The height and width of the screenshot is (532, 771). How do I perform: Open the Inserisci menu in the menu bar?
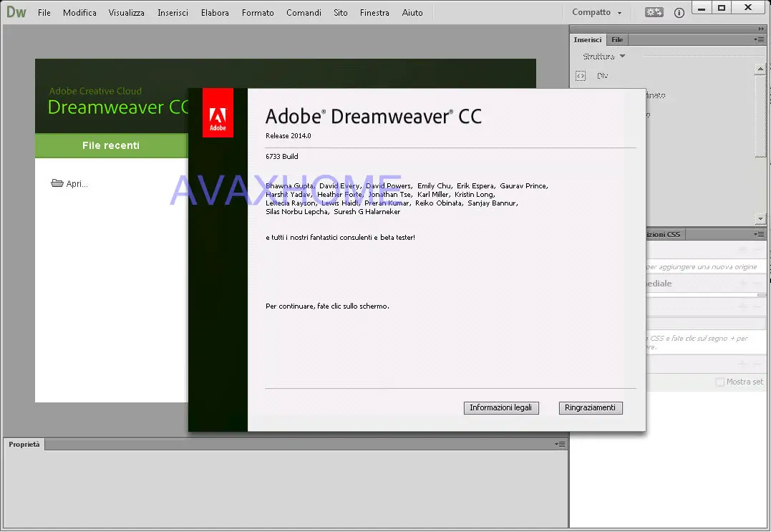pyautogui.click(x=173, y=13)
